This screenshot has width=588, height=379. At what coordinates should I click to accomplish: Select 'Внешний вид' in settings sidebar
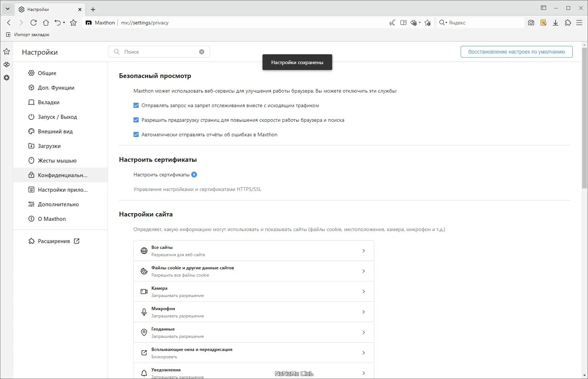click(55, 132)
